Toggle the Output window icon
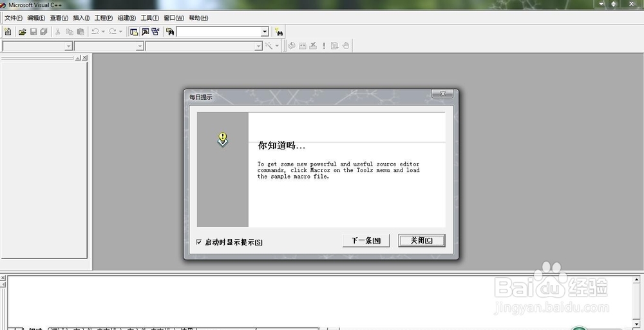644x330 pixels. (x=145, y=32)
